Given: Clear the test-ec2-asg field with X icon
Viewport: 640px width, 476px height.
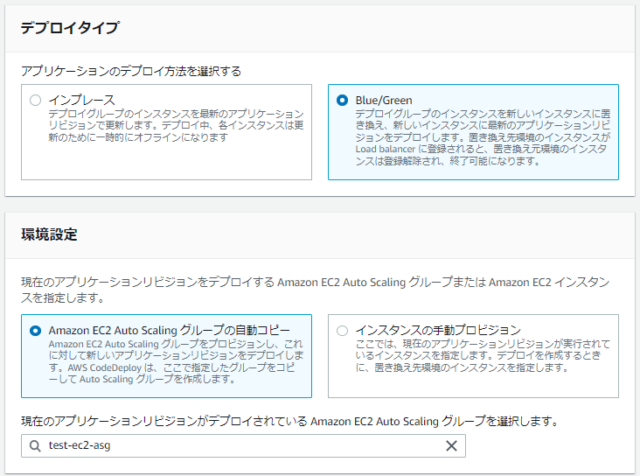Looking at the screenshot, I should pyautogui.click(x=451, y=446).
